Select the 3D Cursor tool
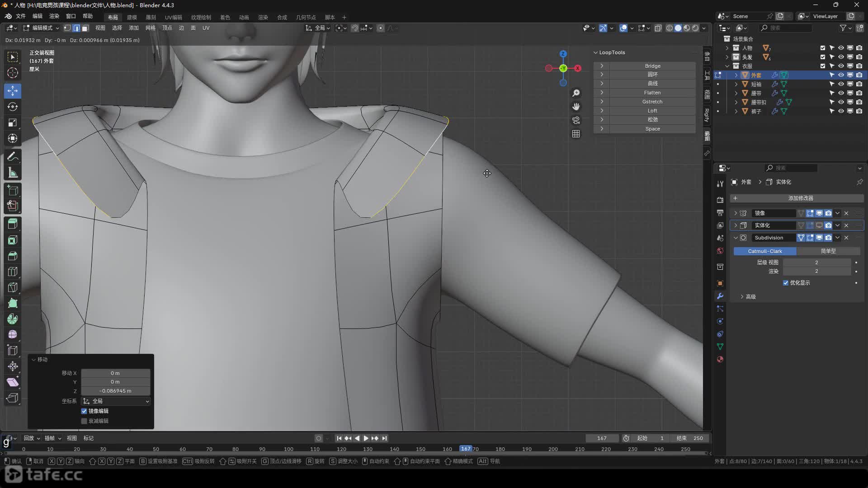 [x=13, y=73]
